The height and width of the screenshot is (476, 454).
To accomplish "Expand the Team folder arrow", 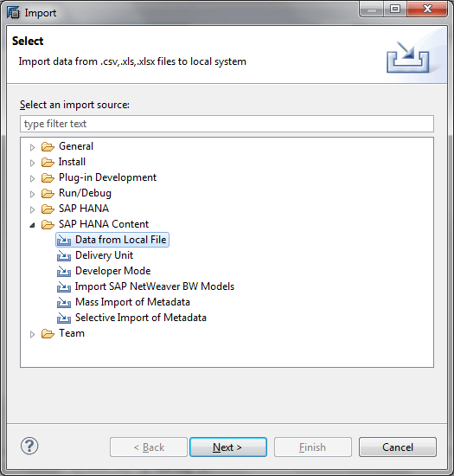I will pos(32,334).
